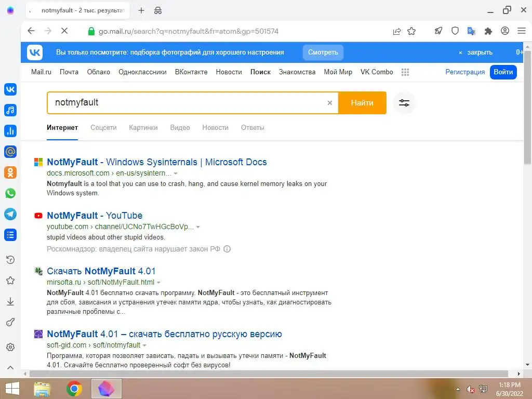Click the address bar URL
Image resolution: width=532 pixels, height=399 pixels.
(189, 31)
